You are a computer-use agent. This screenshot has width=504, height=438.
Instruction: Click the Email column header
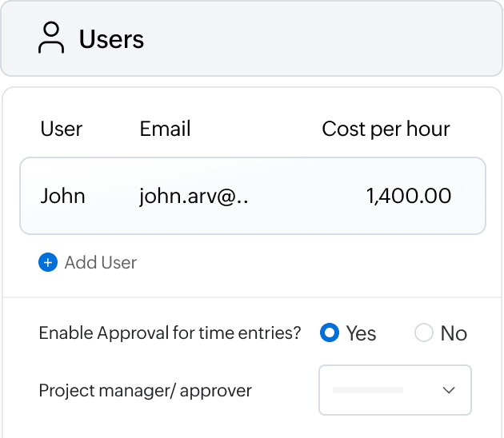coord(165,129)
